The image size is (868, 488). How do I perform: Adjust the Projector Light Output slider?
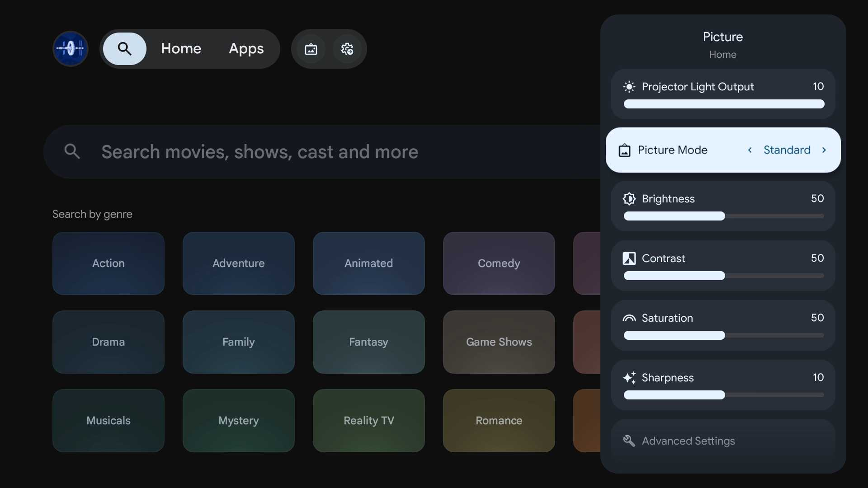pos(724,104)
